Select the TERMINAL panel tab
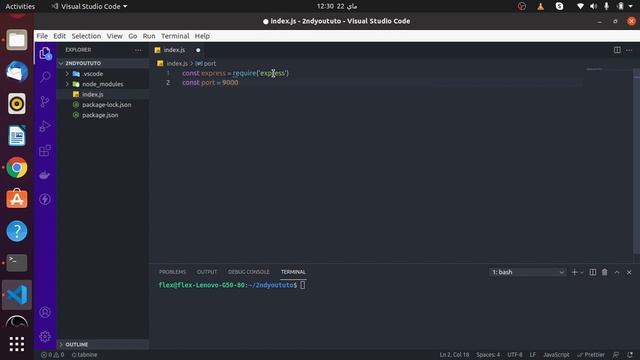This screenshot has width=640, height=360. click(293, 272)
